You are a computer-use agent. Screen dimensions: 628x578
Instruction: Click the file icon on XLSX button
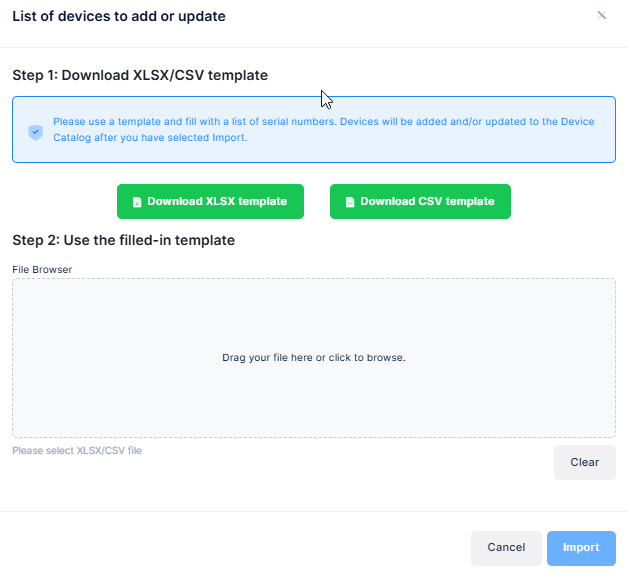[137, 202]
